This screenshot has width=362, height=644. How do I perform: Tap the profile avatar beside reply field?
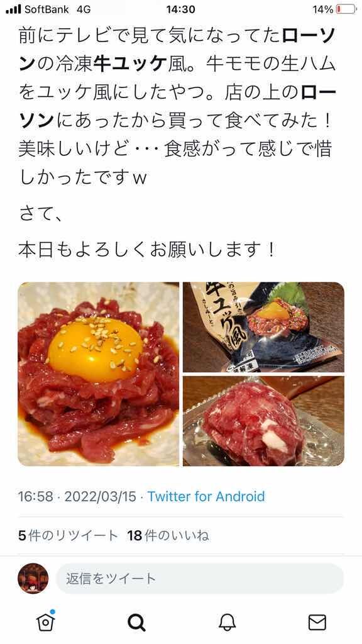point(33,579)
